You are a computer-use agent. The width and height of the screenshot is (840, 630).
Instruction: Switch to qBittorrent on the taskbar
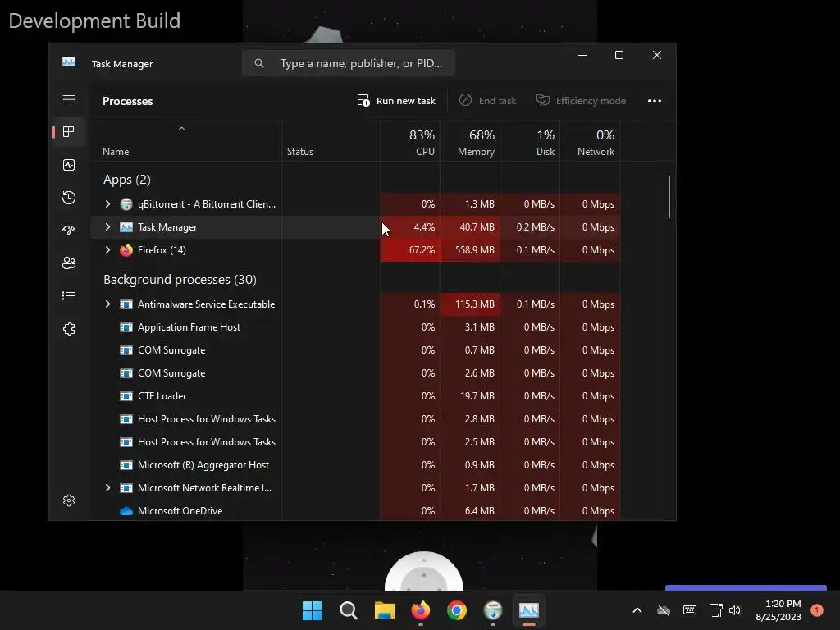[493, 610]
